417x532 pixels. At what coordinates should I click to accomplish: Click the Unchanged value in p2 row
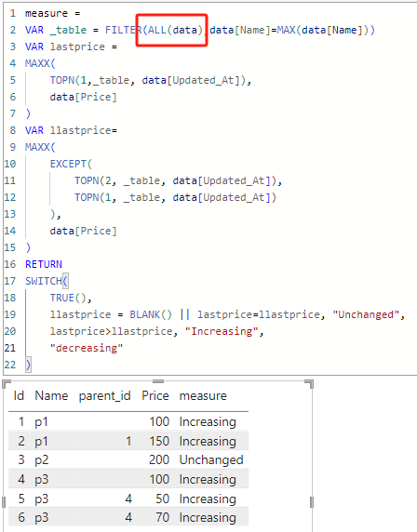point(211,460)
